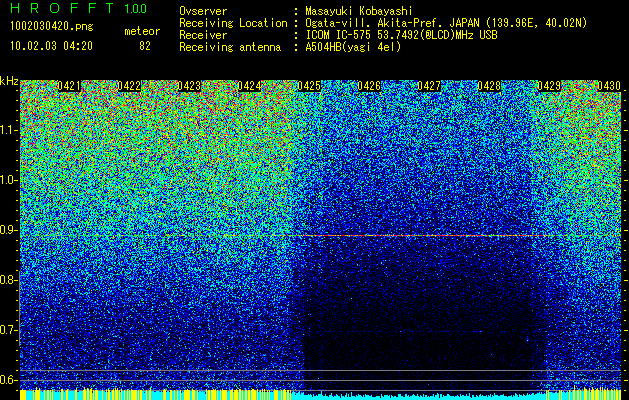Select the version number 1.00
The width and height of the screenshot is (629, 400).
(x=136, y=8)
